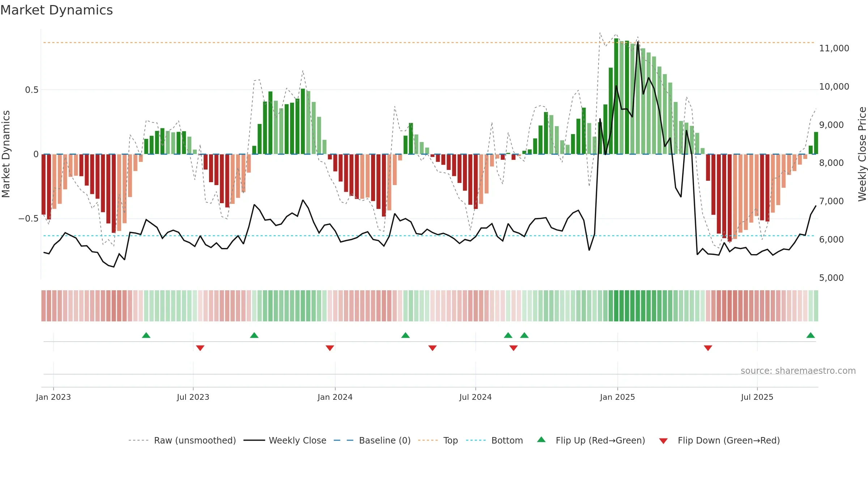868x488 pixels.
Task: Click the red flip-down marker around May 2024
Action: [x=433, y=348]
